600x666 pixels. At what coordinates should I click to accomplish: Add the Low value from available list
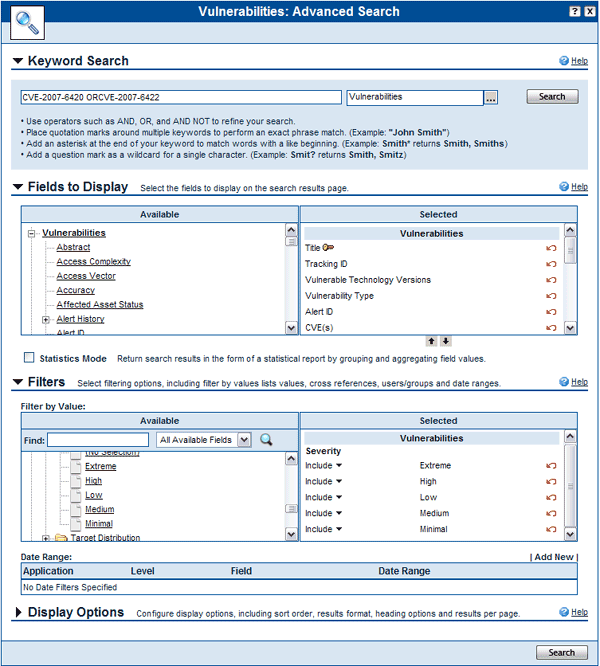[93, 495]
